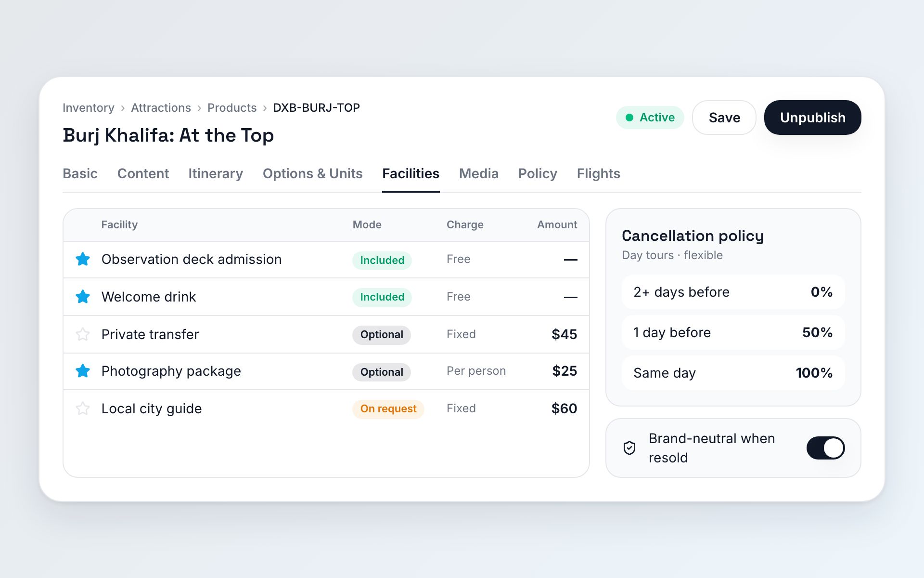Image resolution: width=924 pixels, height=578 pixels.
Task: Unstar Observation deck admission facility
Action: (x=83, y=259)
